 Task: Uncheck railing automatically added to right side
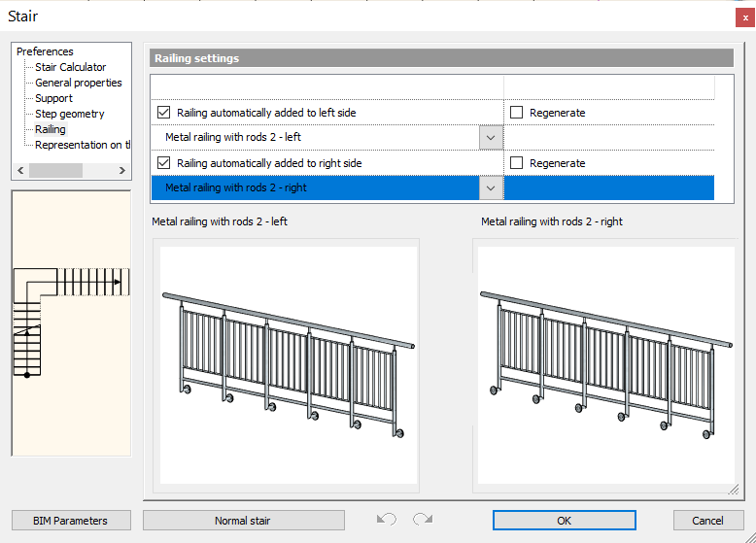tap(164, 163)
